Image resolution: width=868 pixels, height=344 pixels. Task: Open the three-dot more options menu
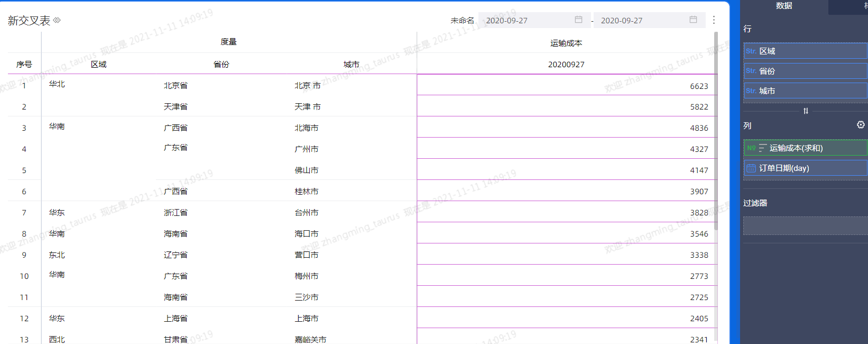tap(714, 20)
